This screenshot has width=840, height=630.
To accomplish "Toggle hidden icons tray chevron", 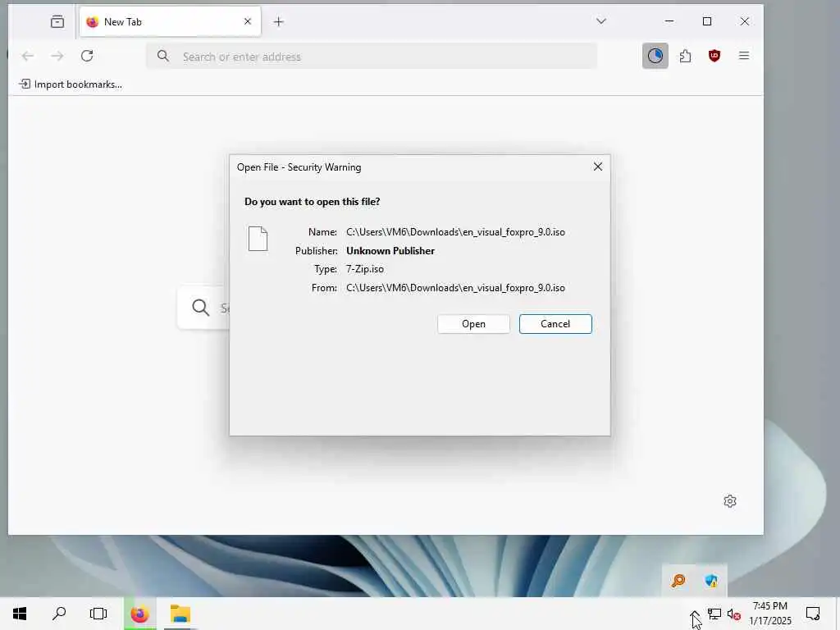I will click(x=694, y=614).
